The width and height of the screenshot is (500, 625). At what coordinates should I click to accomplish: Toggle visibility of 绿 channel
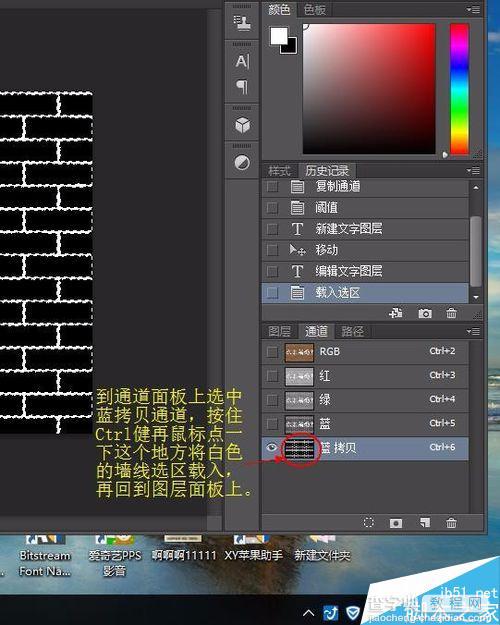(x=272, y=400)
